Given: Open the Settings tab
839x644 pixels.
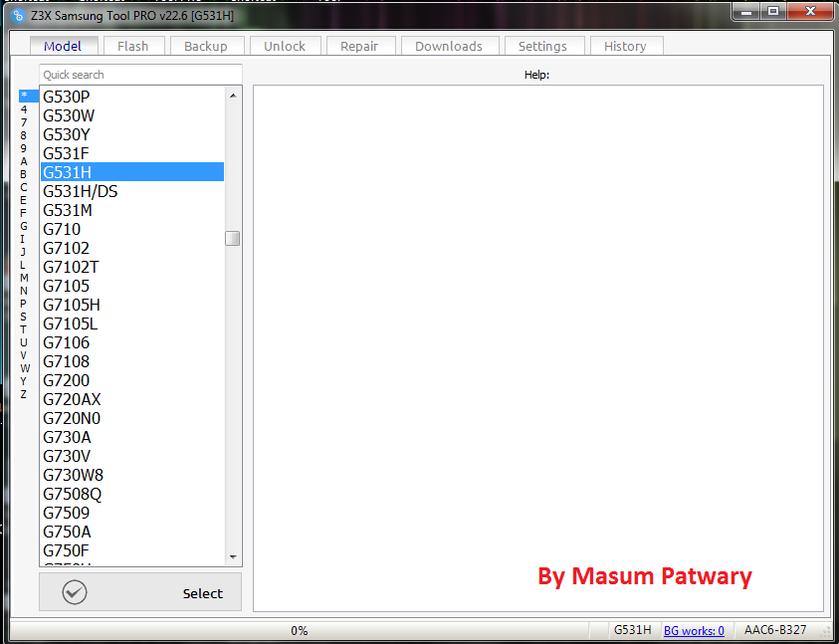Looking at the screenshot, I should [542, 46].
